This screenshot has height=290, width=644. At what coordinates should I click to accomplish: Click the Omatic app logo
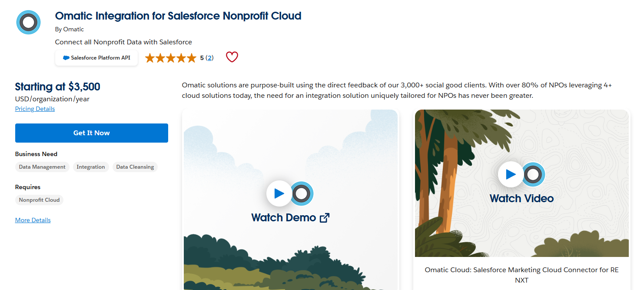point(28,22)
